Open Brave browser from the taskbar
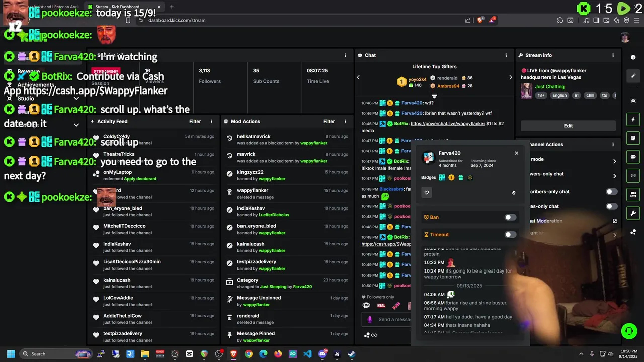 (x=234, y=354)
